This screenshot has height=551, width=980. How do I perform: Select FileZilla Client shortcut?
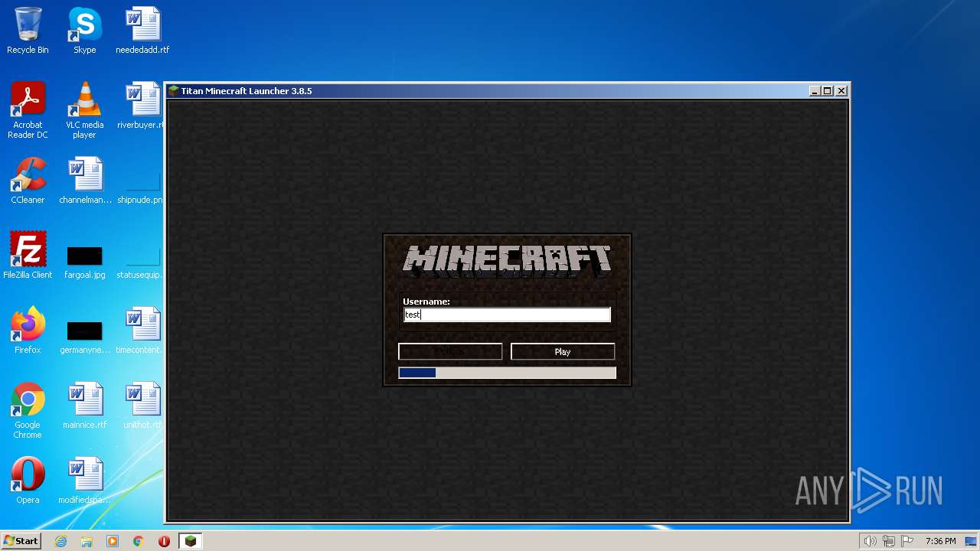tap(28, 256)
